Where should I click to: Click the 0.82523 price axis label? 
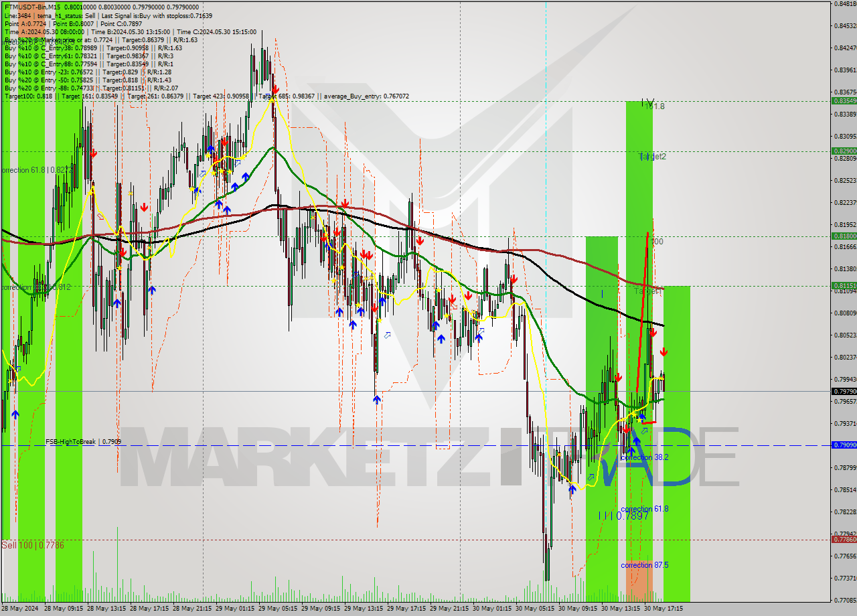[844, 180]
